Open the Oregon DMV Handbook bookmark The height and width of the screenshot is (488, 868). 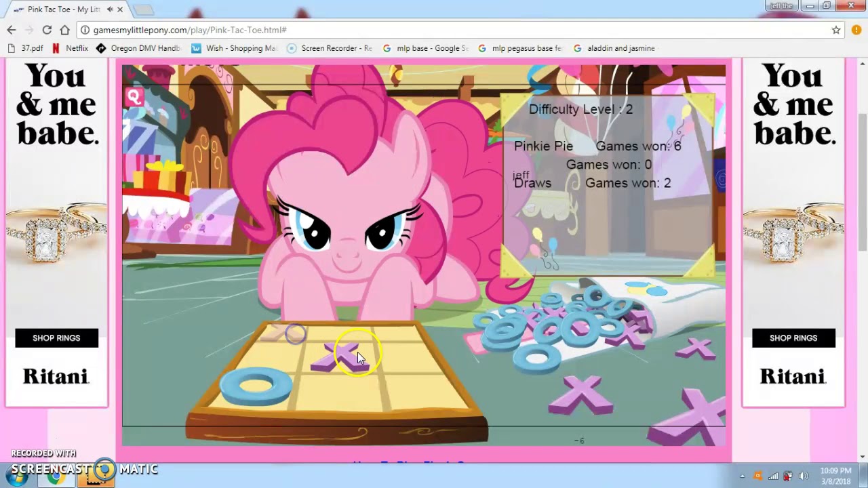[x=138, y=48]
